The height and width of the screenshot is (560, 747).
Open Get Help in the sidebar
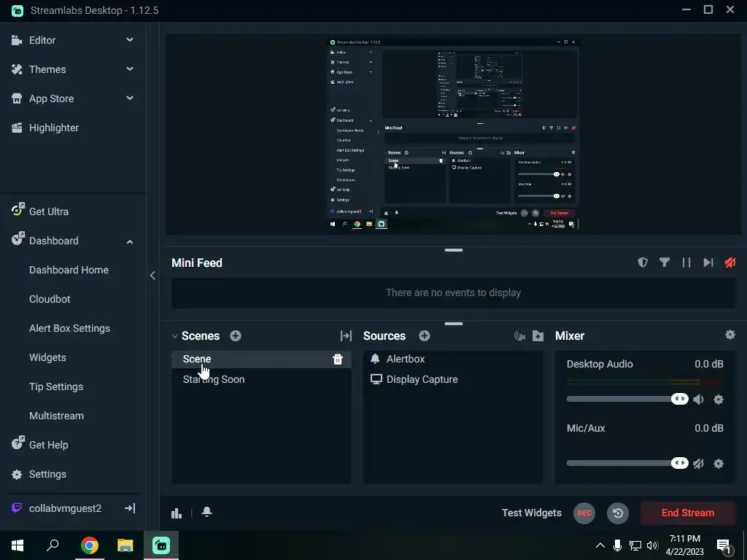[x=48, y=445]
